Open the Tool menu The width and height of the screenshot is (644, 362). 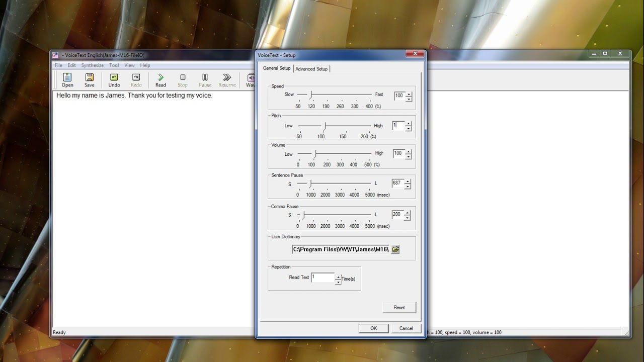click(114, 65)
